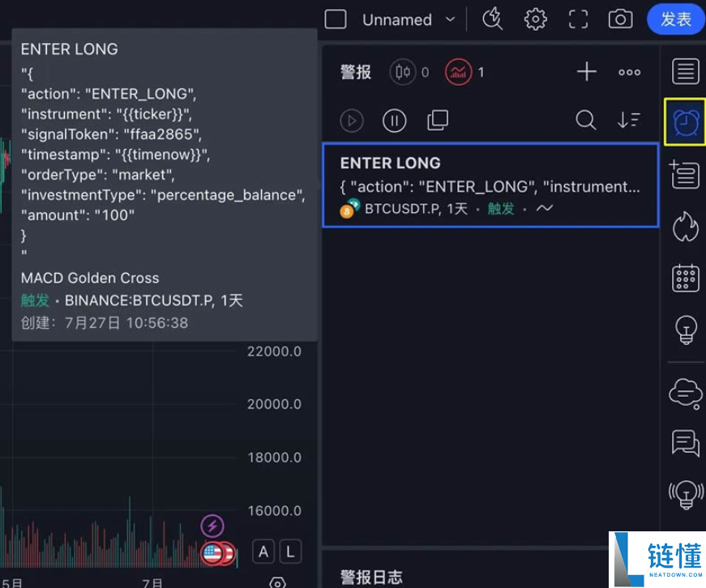Select the ENTER LONG alert row
The image size is (706, 588).
click(x=490, y=185)
